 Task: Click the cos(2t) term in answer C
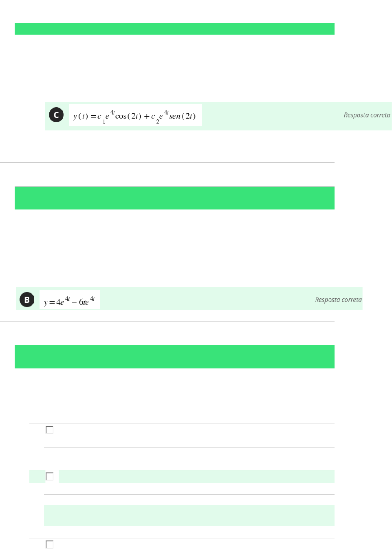(128, 116)
